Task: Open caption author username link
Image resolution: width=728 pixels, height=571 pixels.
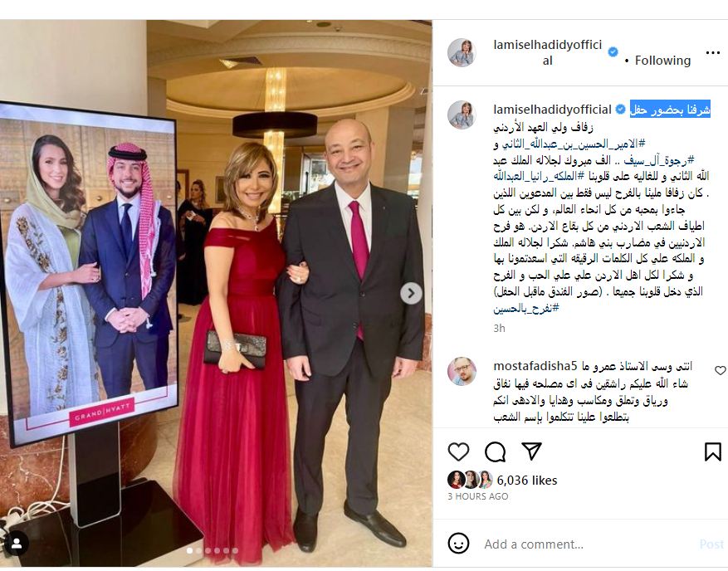Action: point(552,110)
